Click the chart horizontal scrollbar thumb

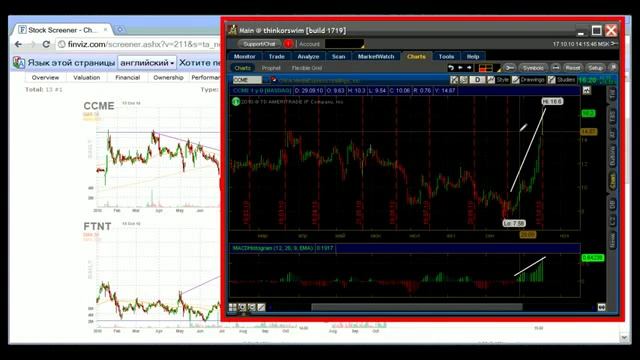coord(417,307)
